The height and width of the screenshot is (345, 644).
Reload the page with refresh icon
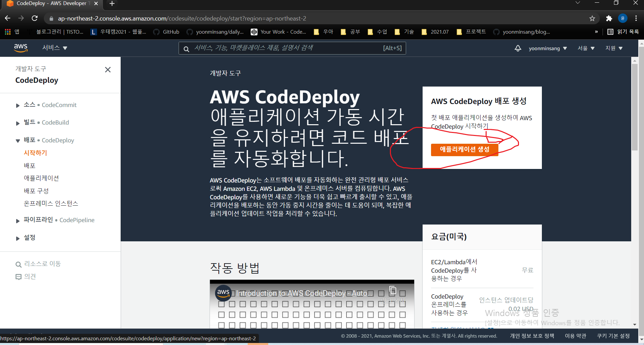coord(34,18)
